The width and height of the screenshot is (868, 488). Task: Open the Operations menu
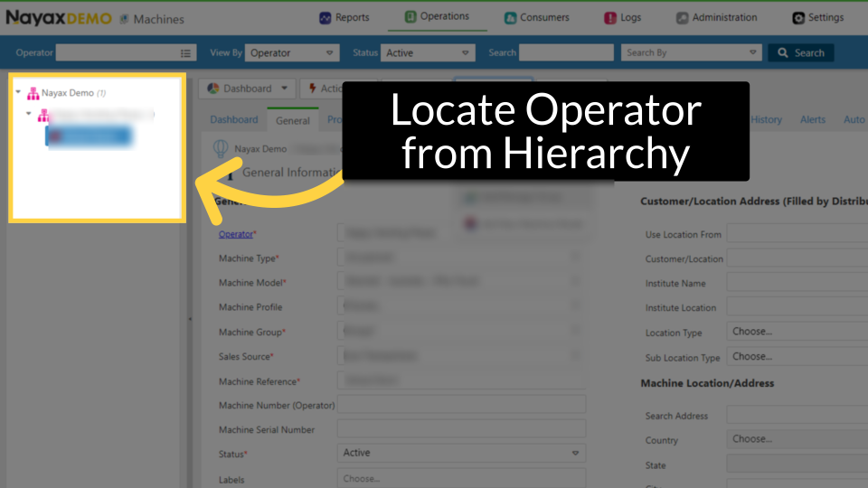pyautogui.click(x=437, y=16)
